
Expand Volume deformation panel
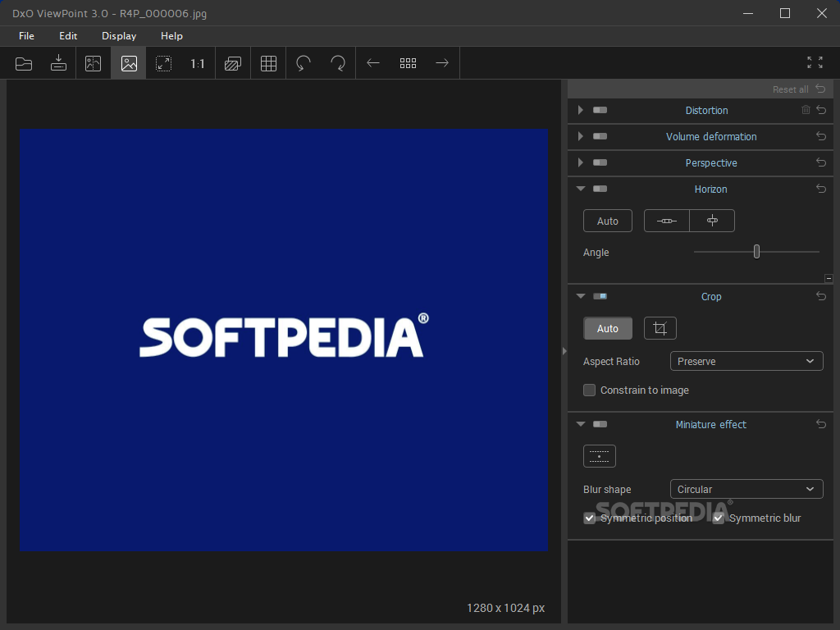click(x=580, y=136)
